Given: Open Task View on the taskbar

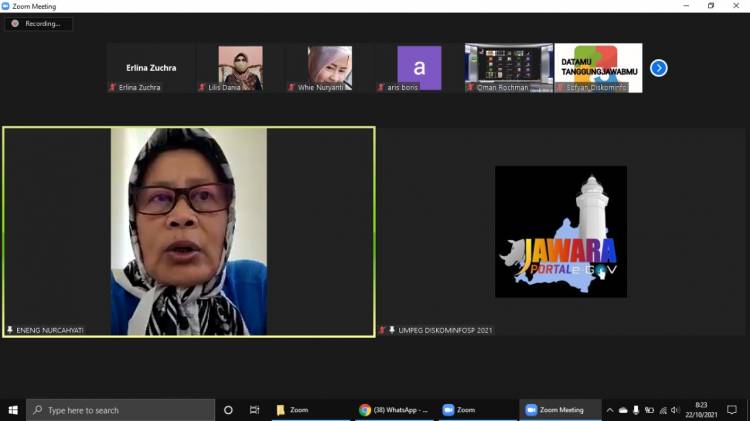Looking at the screenshot, I should coord(254,410).
